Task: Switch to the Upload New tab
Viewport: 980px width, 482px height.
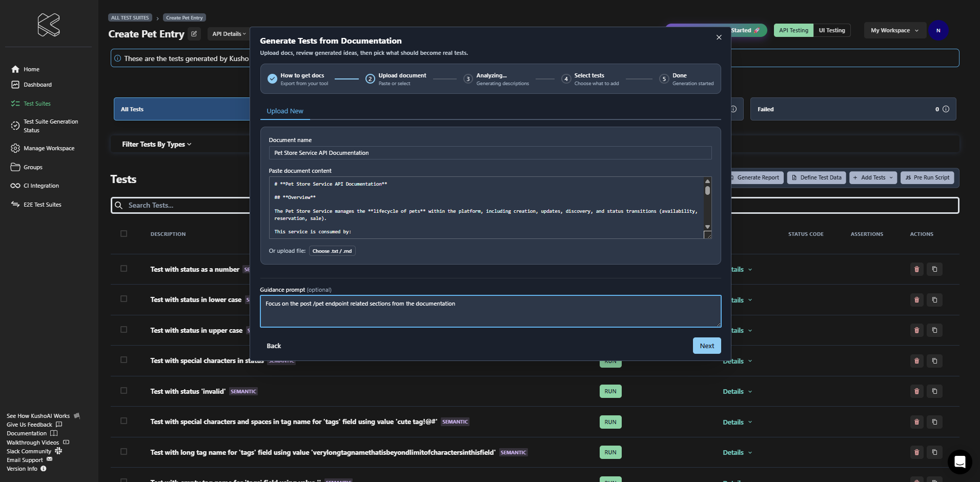Action: pyautogui.click(x=285, y=111)
